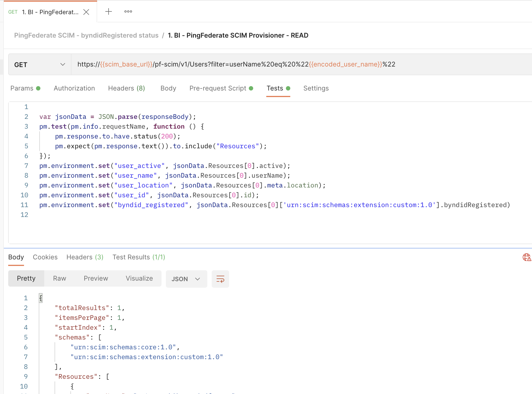The image size is (532, 394).
Task: Toggle line wrap in response body
Action: click(x=220, y=279)
